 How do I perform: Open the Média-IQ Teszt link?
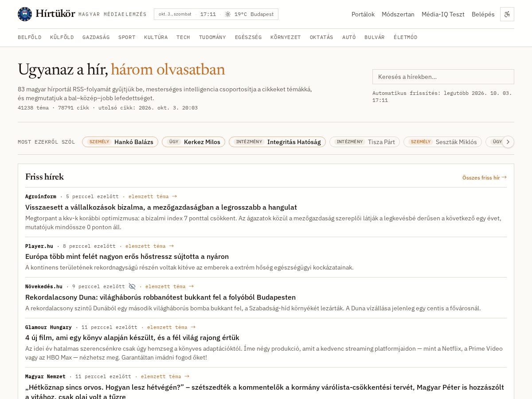[x=443, y=14]
